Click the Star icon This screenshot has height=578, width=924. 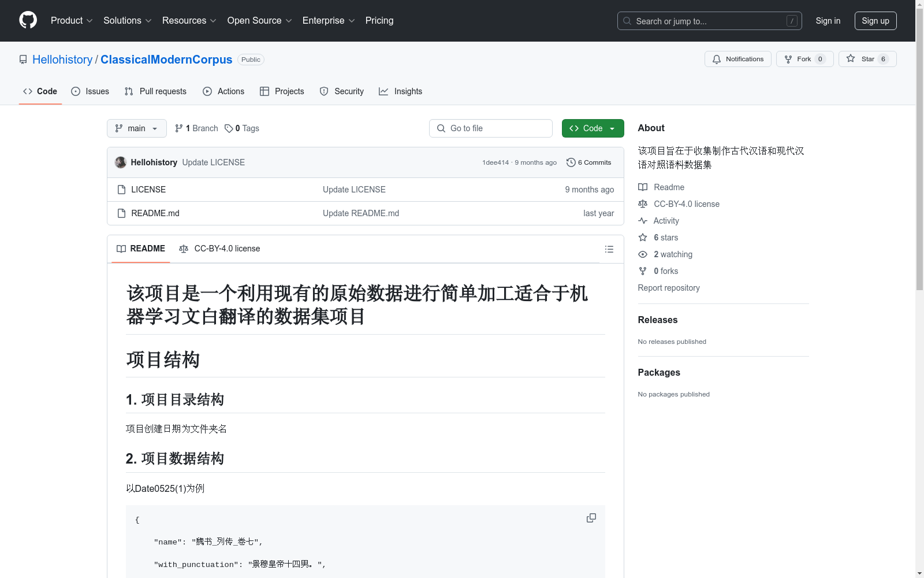tap(851, 58)
